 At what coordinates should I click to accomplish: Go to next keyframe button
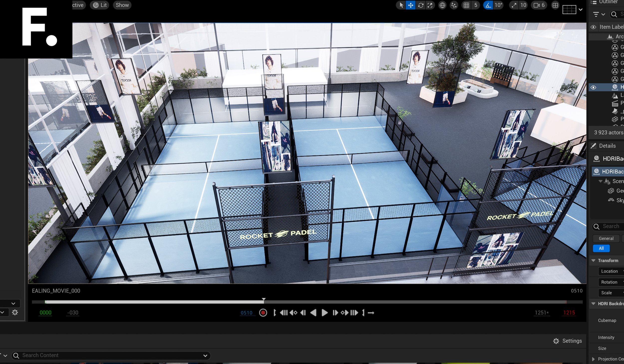point(345,313)
